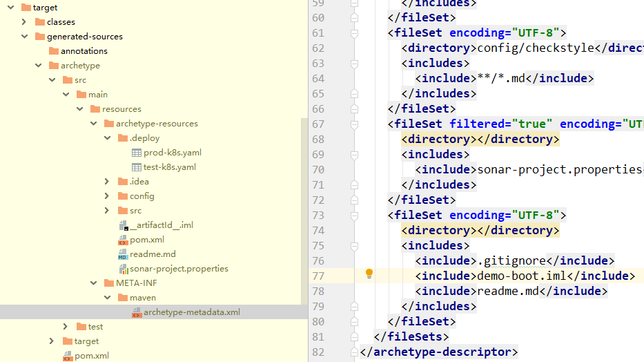Click the root target folder icon

tap(26, 8)
